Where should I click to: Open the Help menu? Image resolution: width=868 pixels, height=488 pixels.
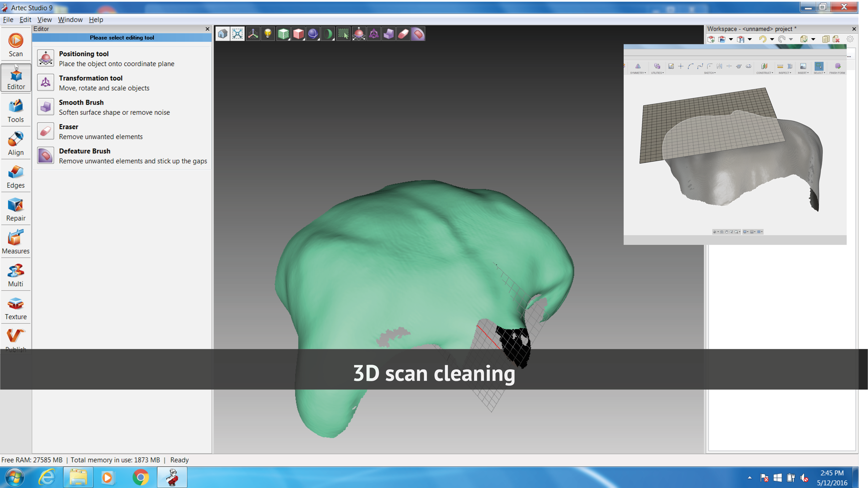point(96,20)
